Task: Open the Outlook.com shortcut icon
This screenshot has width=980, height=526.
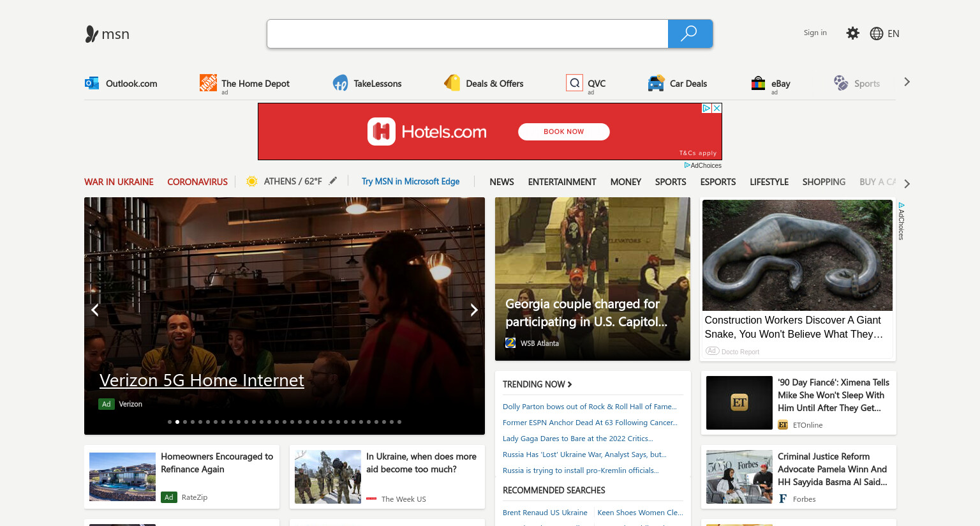Action: pyautogui.click(x=92, y=83)
